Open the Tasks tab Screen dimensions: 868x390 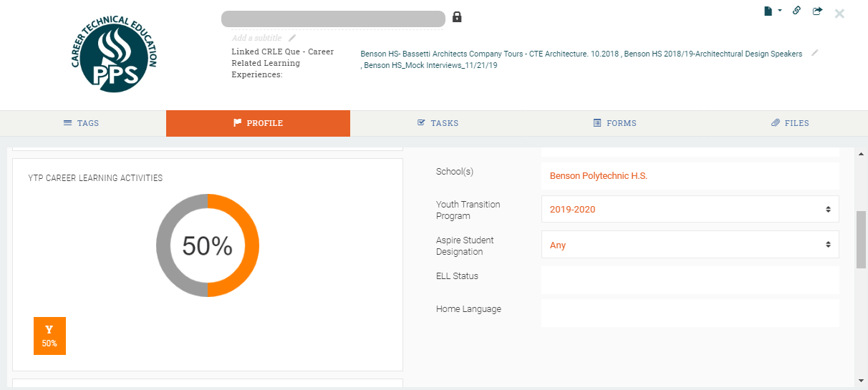pos(438,123)
